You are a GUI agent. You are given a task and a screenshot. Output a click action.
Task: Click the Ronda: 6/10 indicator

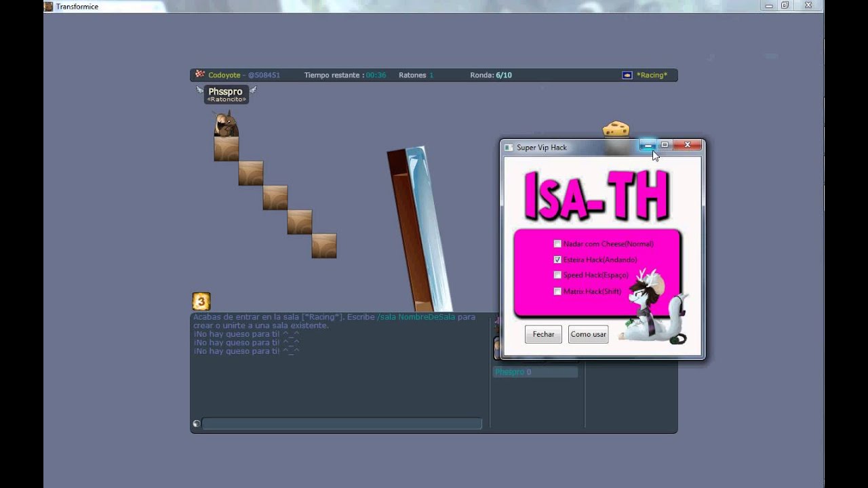[491, 75]
